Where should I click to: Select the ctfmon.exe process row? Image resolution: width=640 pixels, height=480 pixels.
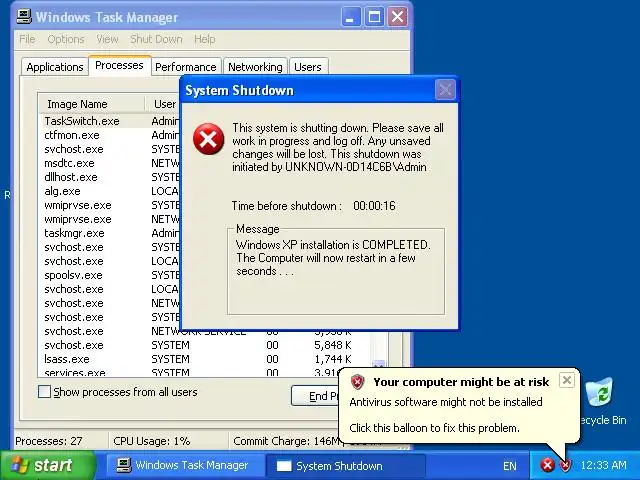click(111, 135)
